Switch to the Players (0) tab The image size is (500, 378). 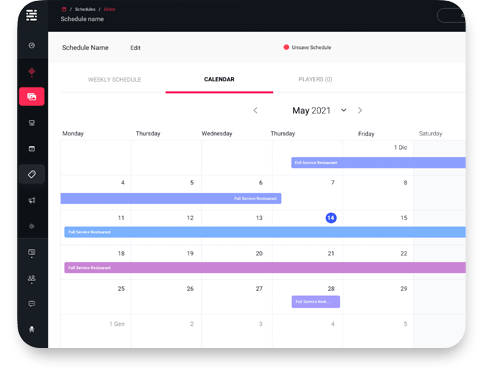coord(315,79)
